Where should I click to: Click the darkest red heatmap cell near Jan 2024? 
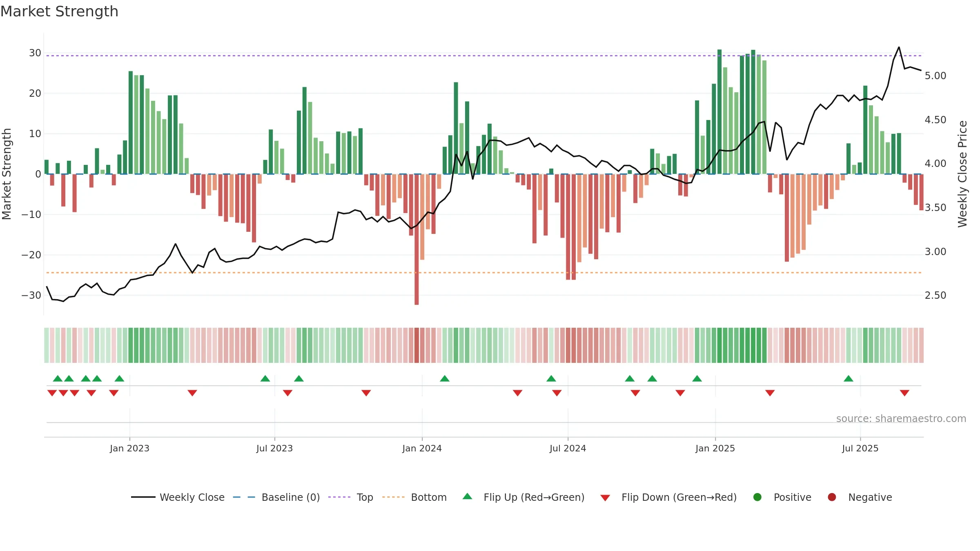pyautogui.click(x=416, y=345)
